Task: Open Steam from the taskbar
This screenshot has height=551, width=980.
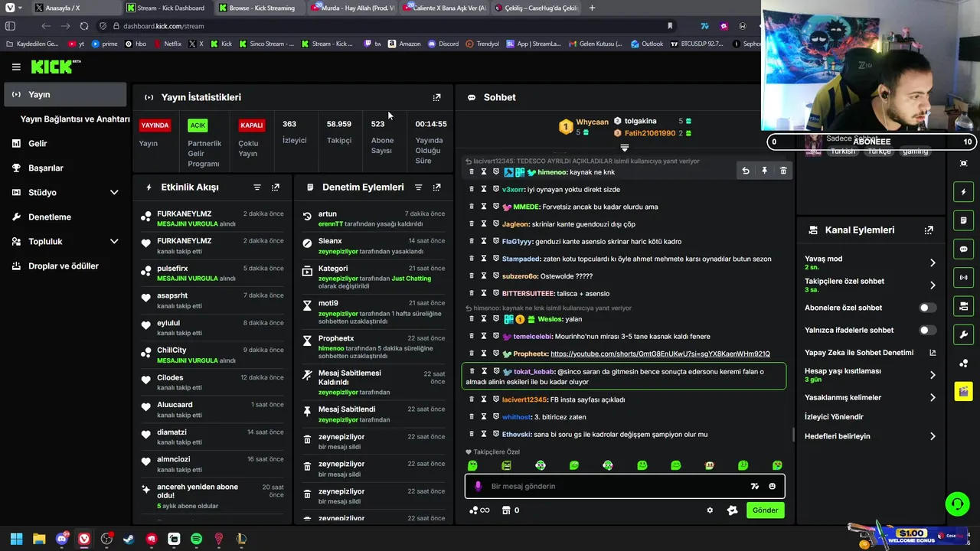Action: pos(129,539)
